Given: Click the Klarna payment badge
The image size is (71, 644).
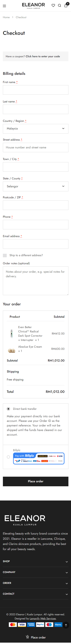Looking at the screenshot, I should [x=58, y=617].
